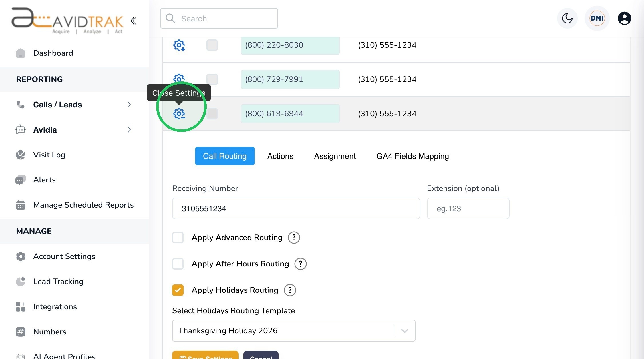Viewport: 644px width, 359px height.
Task: Toggle dark mode moon icon
Action: pos(567,18)
